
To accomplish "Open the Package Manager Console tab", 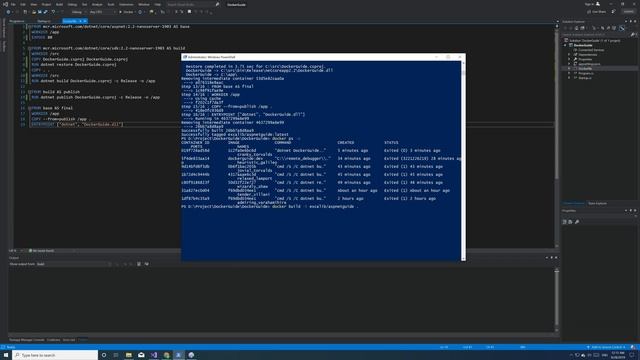I will tap(27, 340).
